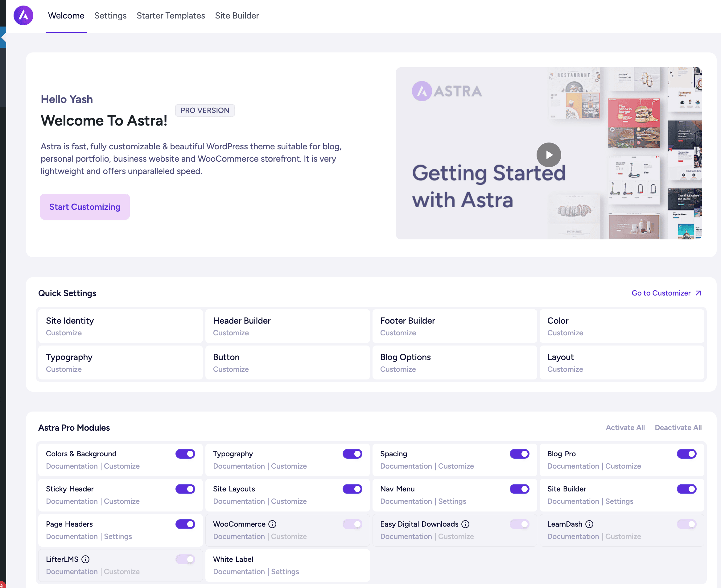The width and height of the screenshot is (721, 588).
Task: Open the Settings tab
Action: tap(110, 16)
